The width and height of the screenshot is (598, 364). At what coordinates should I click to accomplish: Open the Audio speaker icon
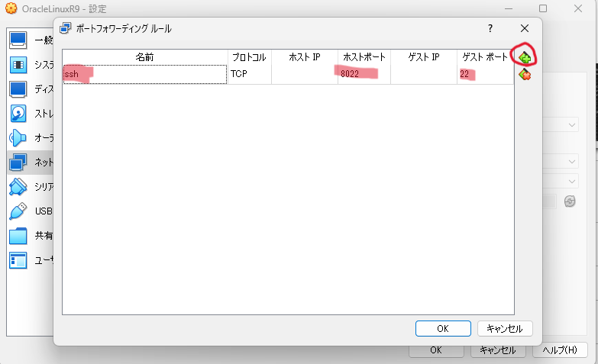18,137
